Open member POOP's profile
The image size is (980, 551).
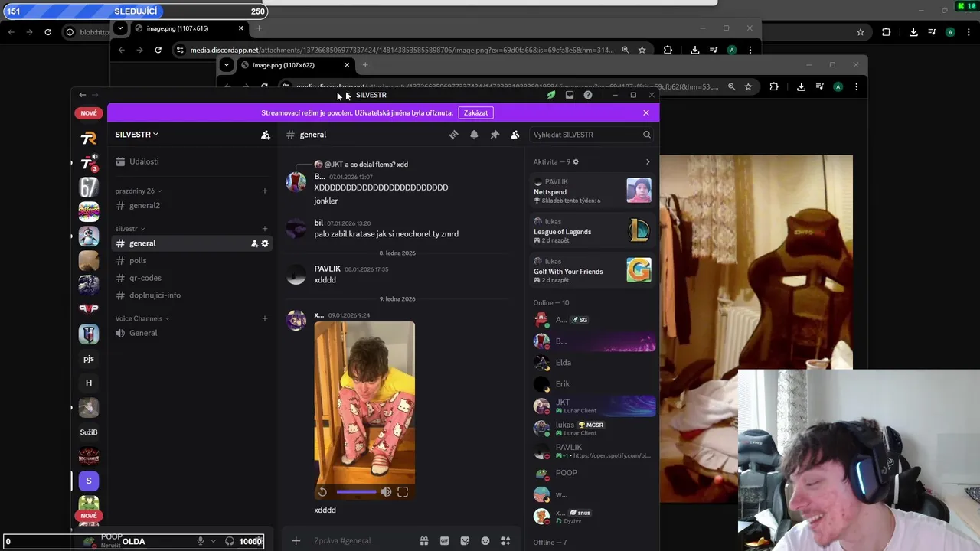point(593,473)
